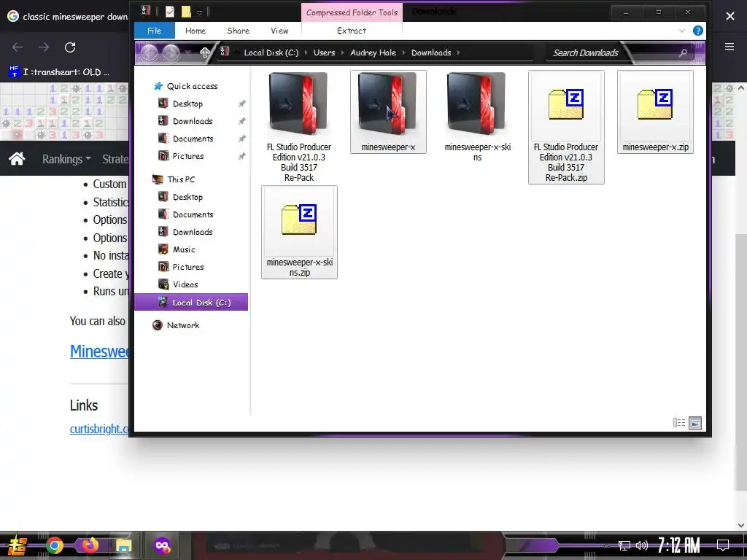Switch to the Home ribbon tab
Image resolution: width=747 pixels, height=560 pixels.
click(196, 31)
